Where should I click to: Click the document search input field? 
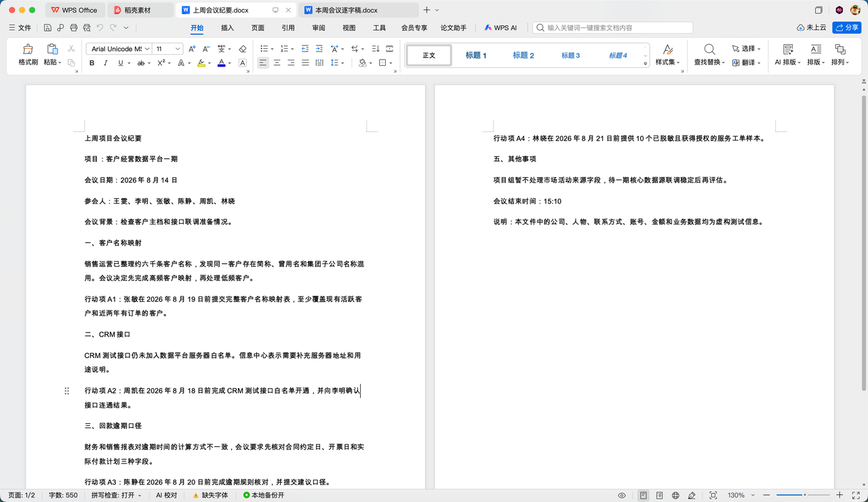pos(613,28)
